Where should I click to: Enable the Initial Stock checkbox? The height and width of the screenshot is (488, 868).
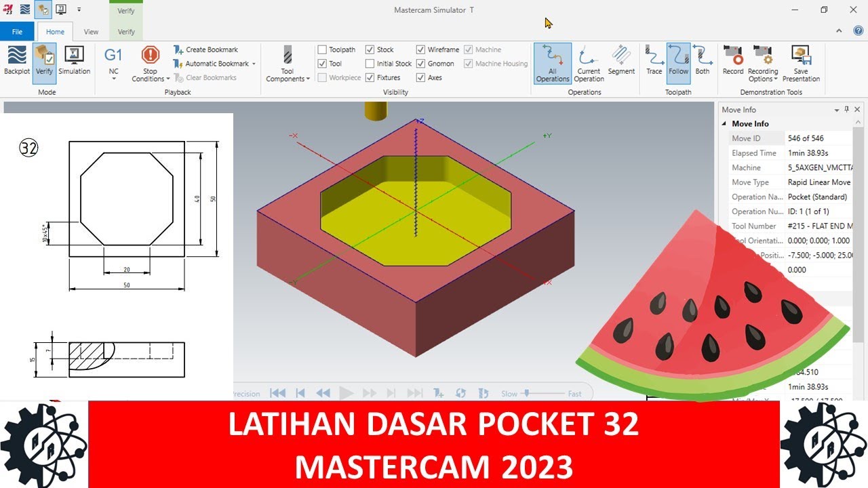pyautogui.click(x=370, y=64)
